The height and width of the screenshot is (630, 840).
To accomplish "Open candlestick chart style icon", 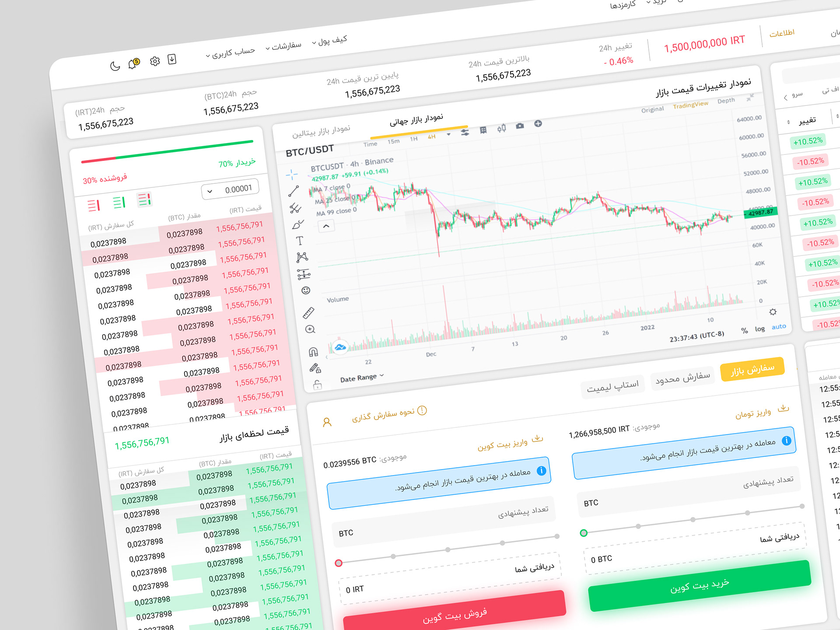I will coord(501,128).
